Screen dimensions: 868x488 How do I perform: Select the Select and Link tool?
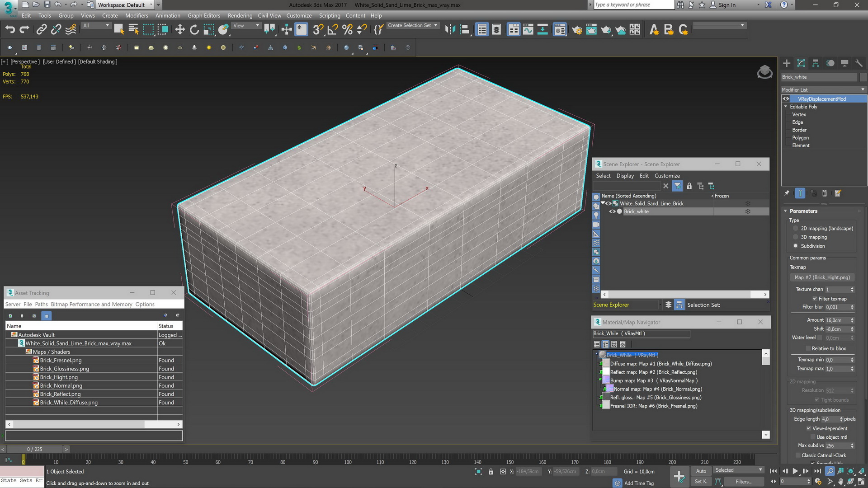41,30
